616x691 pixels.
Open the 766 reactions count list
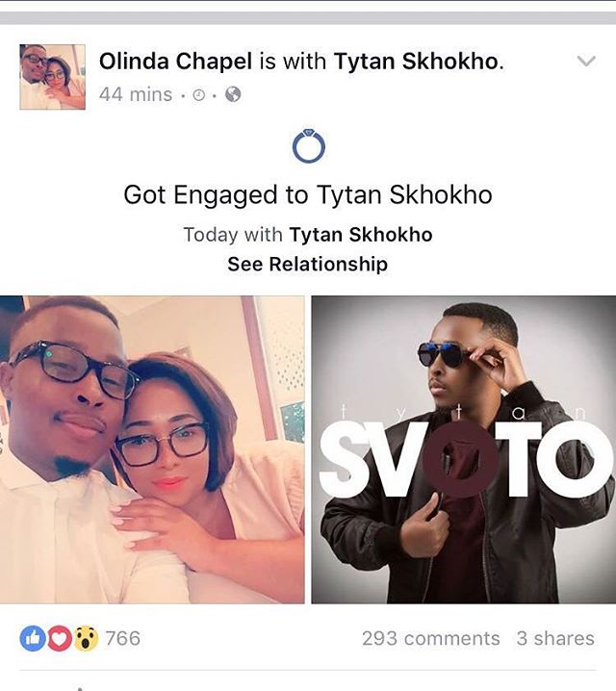coord(123,639)
